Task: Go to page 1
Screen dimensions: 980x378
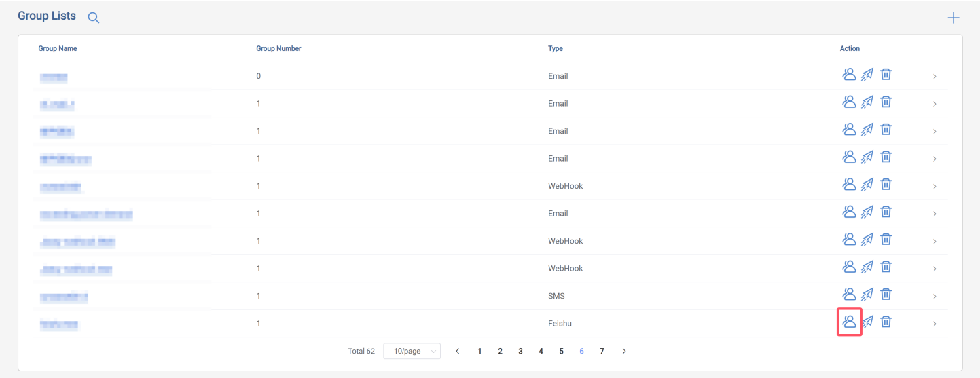Action: [x=479, y=352]
